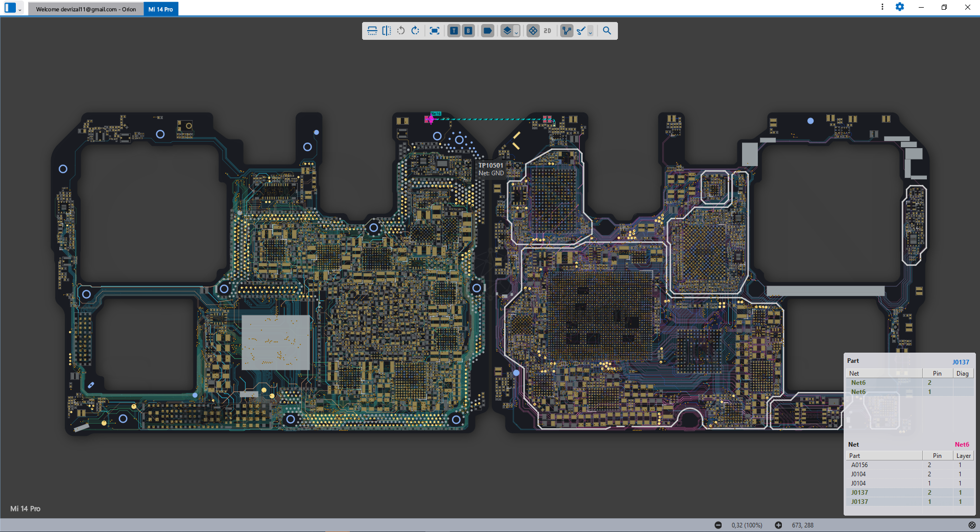This screenshot has height=532, width=980.
Task: Switch to 2D view mode
Action: click(x=547, y=31)
